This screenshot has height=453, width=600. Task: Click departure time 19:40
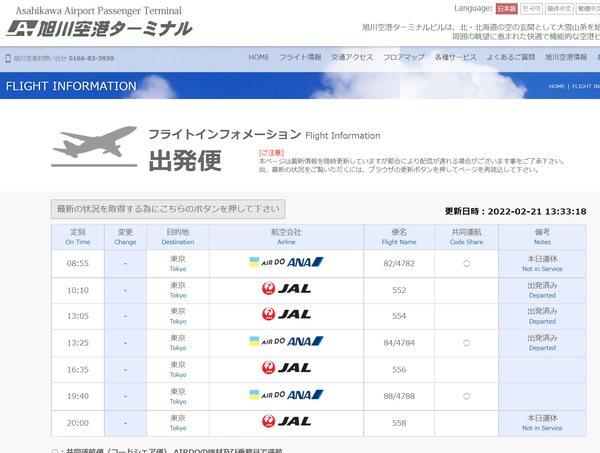pos(78,396)
